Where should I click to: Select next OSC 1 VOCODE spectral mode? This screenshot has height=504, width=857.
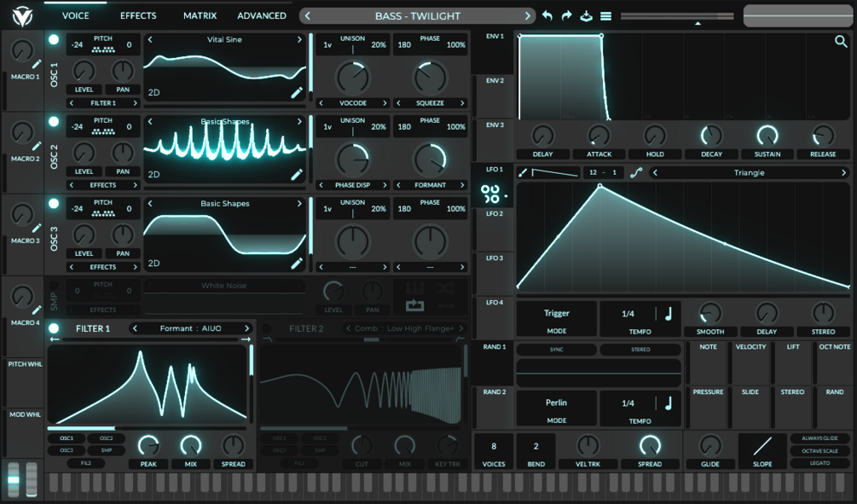[x=385, y=103]
